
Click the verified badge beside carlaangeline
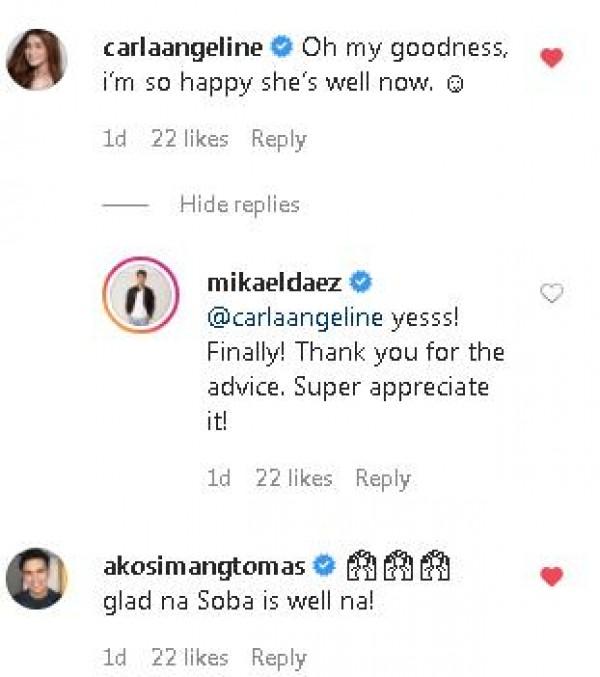282,46
